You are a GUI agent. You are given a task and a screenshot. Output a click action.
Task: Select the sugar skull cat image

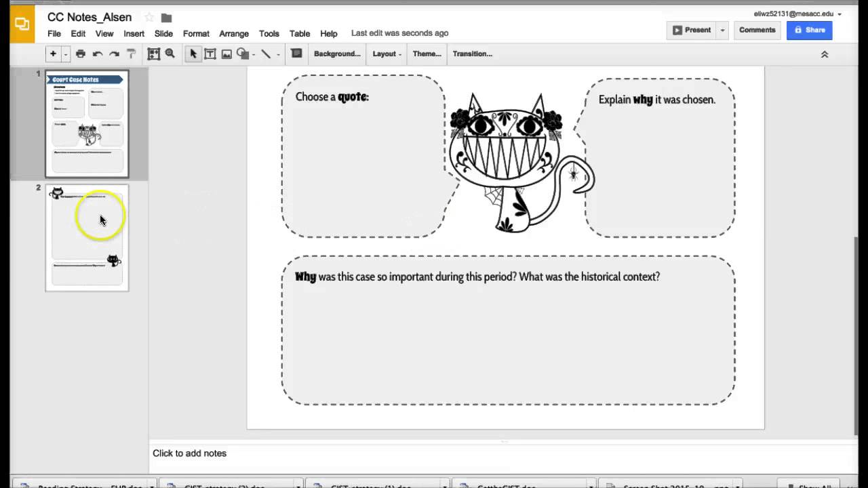pyautogui.click(x=520, y=163)
